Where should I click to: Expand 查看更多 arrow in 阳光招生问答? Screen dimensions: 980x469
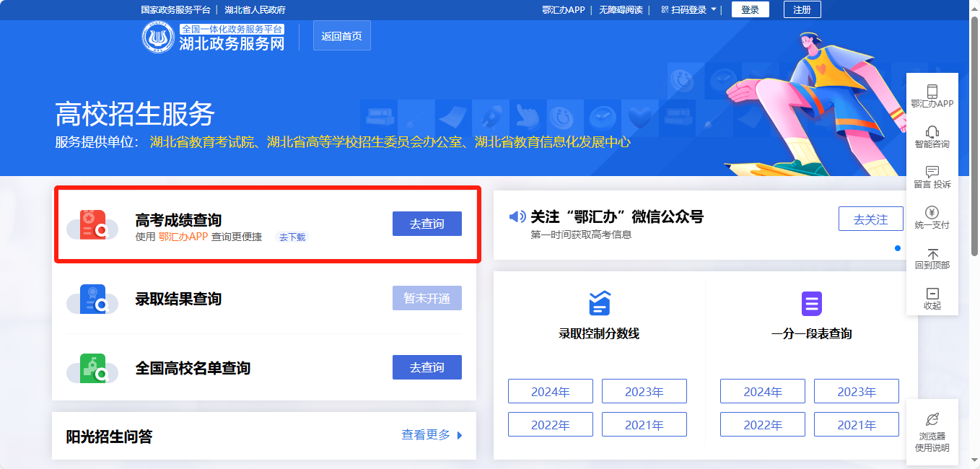click(x=460, y=435)
